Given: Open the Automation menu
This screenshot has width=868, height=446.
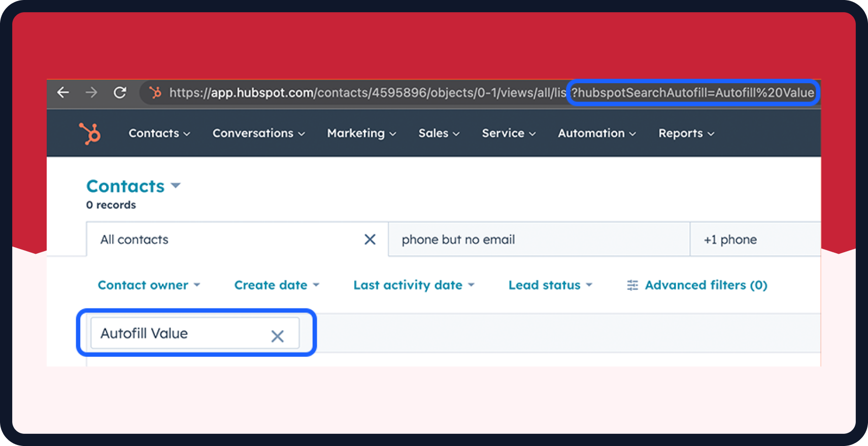Looking at the screenshot, I should tap(596, 133).
